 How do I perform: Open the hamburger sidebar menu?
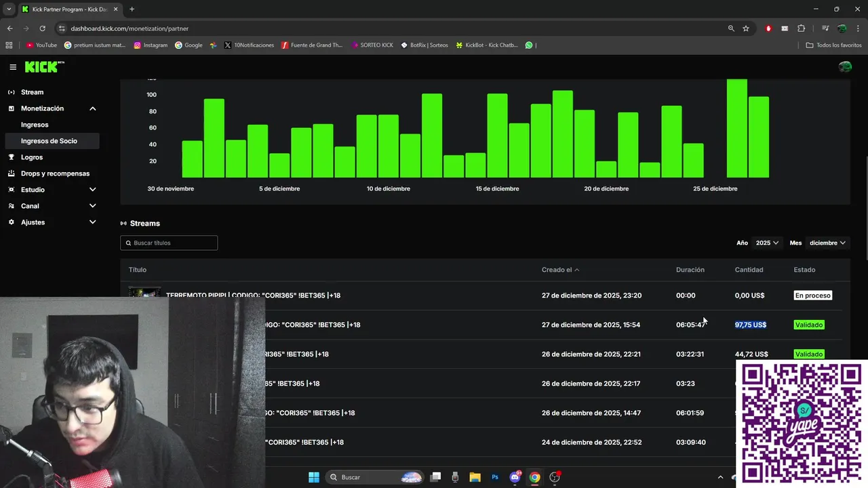pos(13,67)
